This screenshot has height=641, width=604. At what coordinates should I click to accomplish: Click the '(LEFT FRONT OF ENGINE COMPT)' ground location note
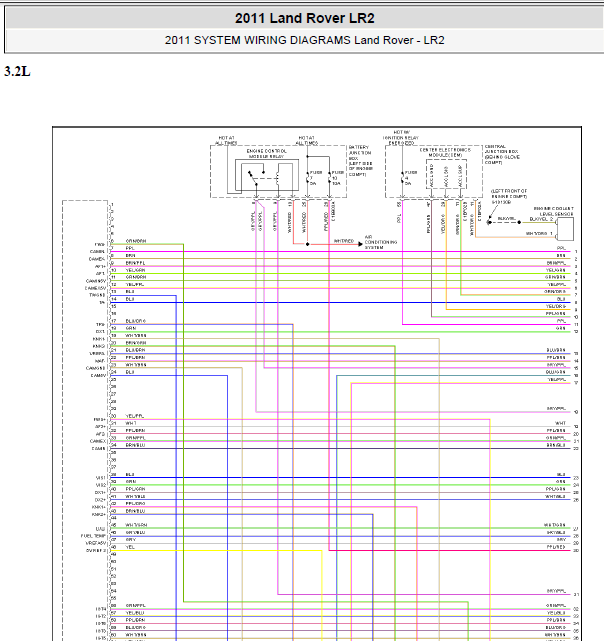click(509, 193)
